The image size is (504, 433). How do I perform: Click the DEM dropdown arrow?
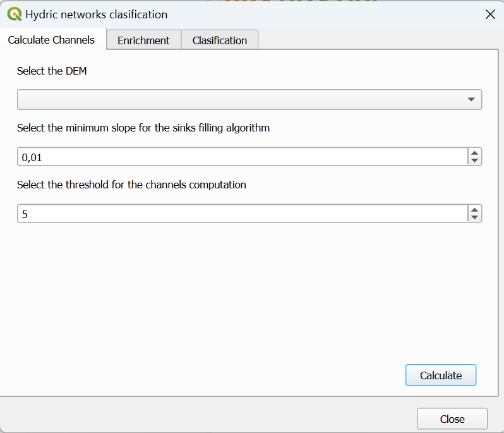tap(471, 100)
